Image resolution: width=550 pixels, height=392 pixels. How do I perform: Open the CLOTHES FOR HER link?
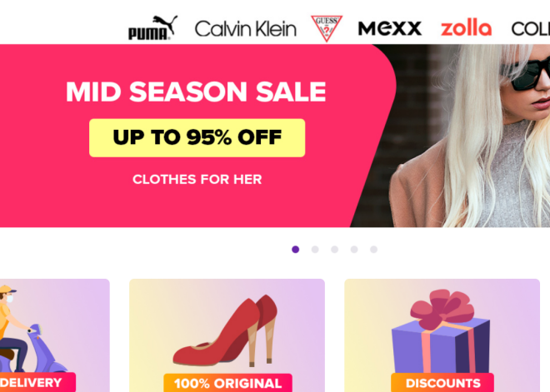[x=197, y=180]
